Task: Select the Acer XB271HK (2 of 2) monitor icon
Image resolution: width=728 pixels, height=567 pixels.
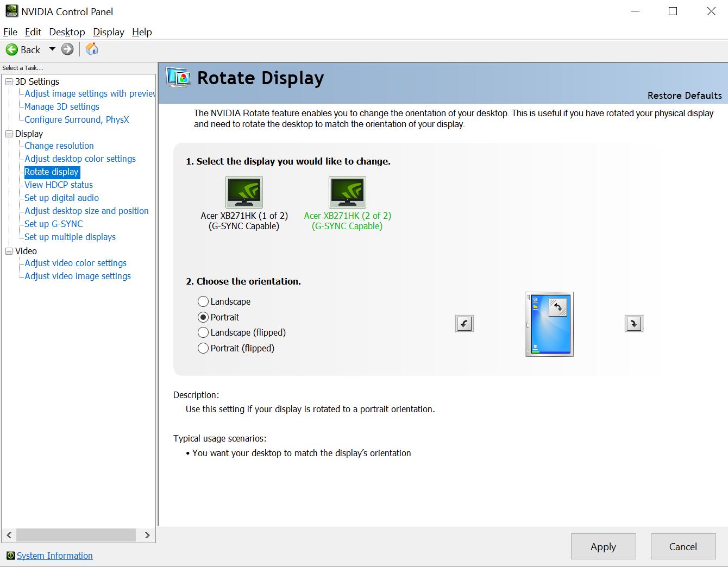Action: point(347,192)
